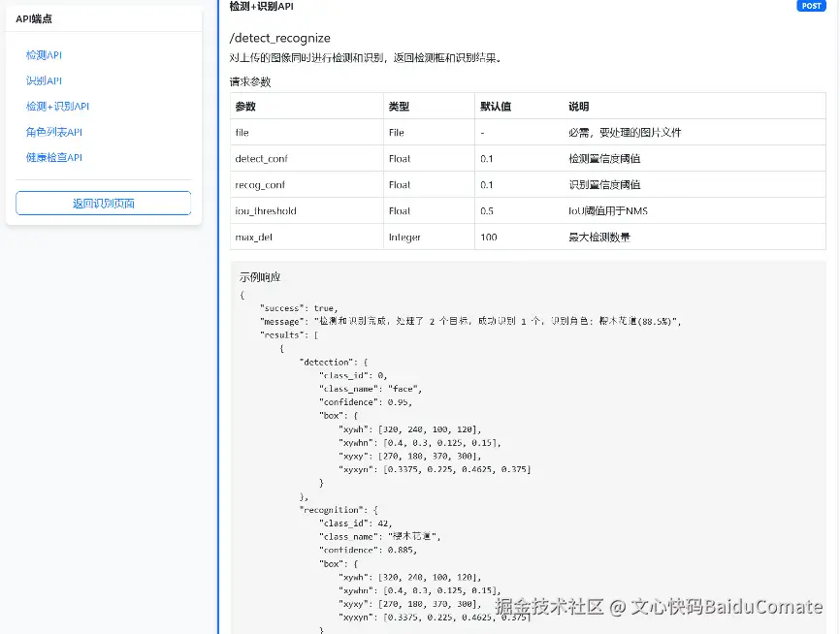Click the POST method badge
The height and width of the screenshot is (634, 840).
tap(811, 6)
